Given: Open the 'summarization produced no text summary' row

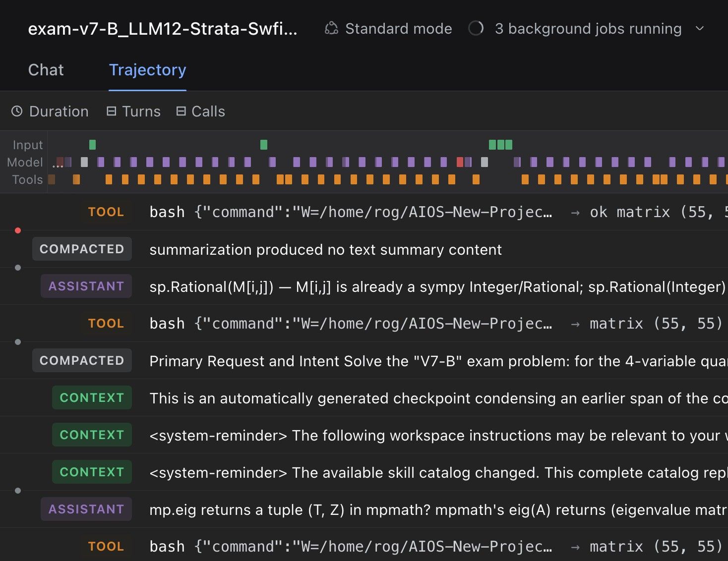Looking at the screenshot, I should pyautogui.click(x=364, y=249).
